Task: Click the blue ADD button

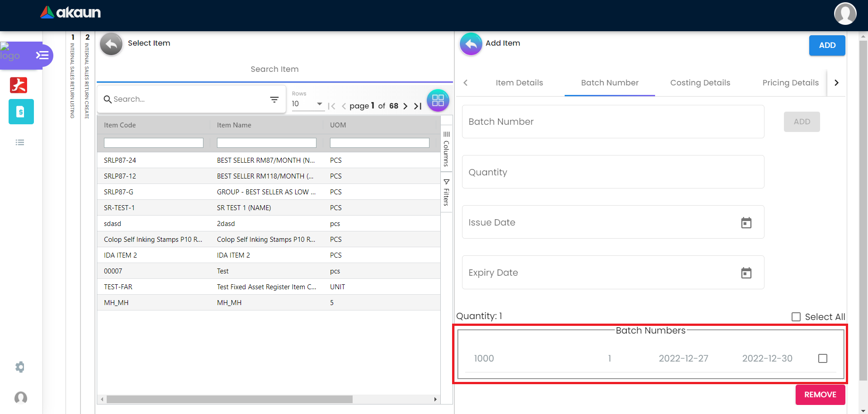Action: coord(827,45)
